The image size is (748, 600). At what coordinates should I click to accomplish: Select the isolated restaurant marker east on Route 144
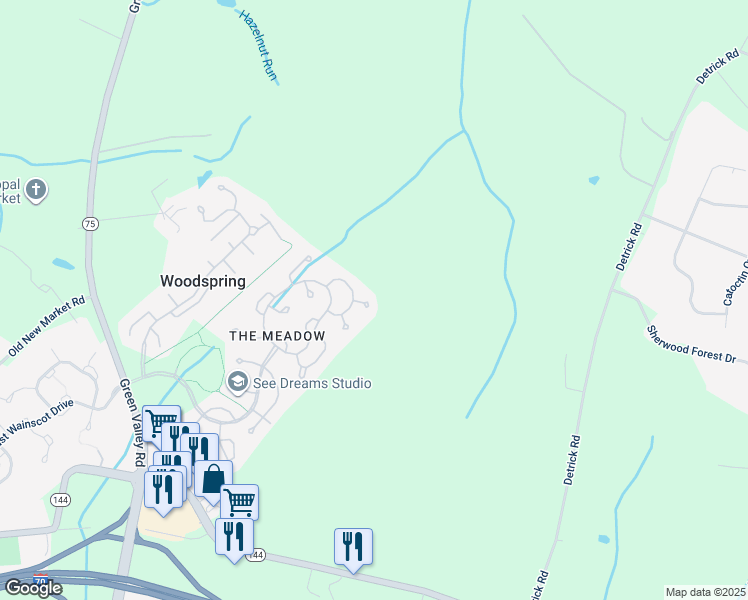[353, 548]
